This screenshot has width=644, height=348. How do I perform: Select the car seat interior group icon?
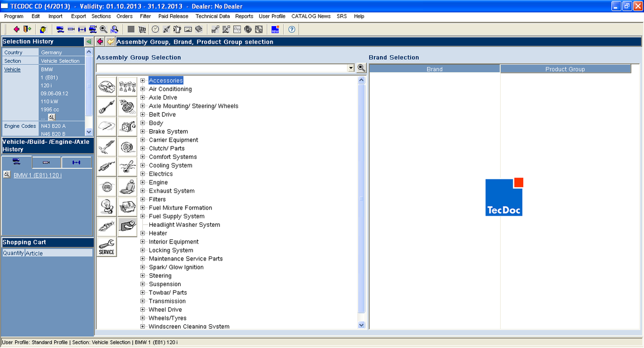127,187
